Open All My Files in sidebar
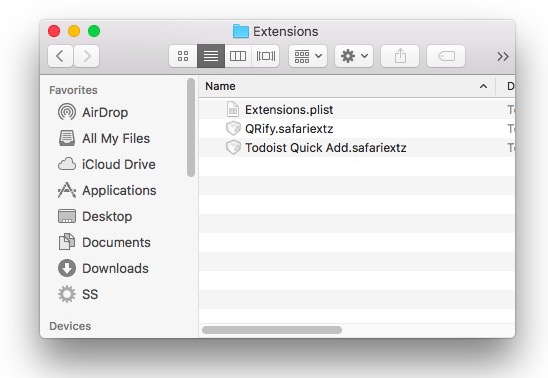Viewport: 548px width, 378px height. click(116, 138)
